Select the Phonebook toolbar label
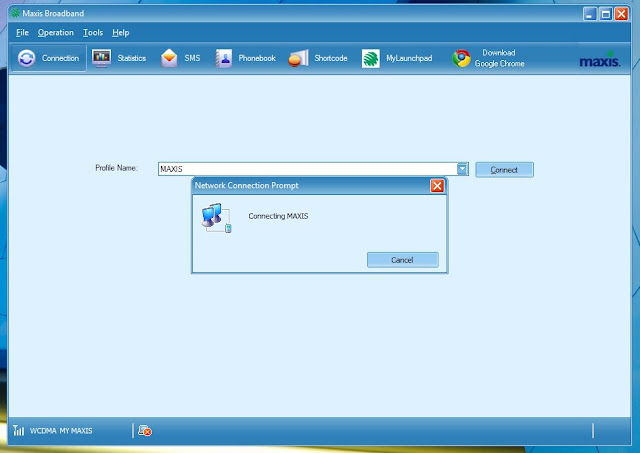640x453 pixels. pos(257,58)
